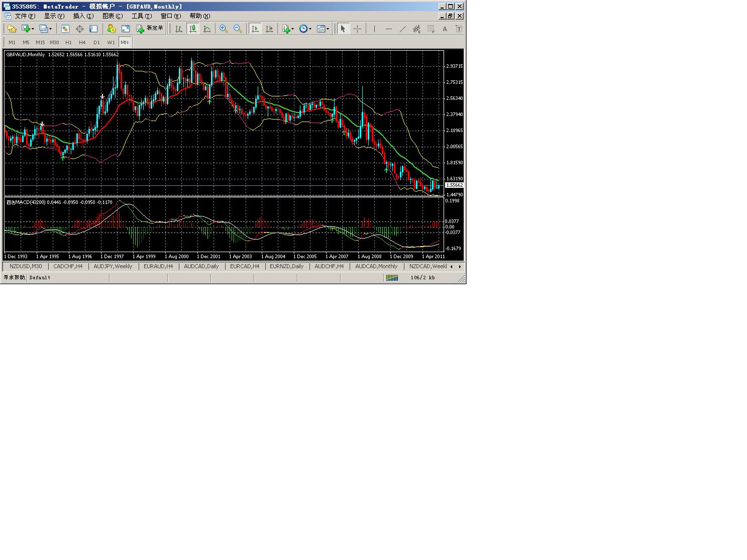Toggle full screen mode icon

126,29
